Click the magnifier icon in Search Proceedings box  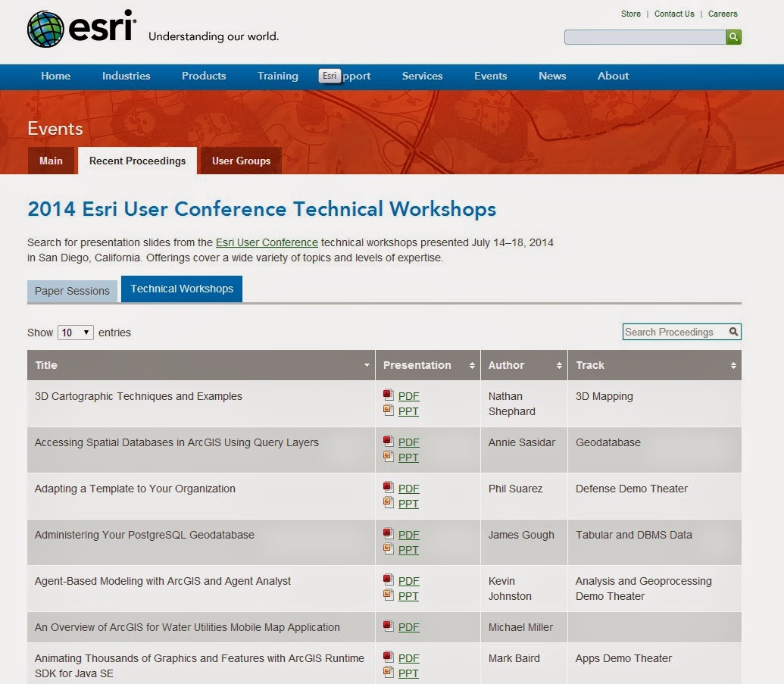[732, 332]
